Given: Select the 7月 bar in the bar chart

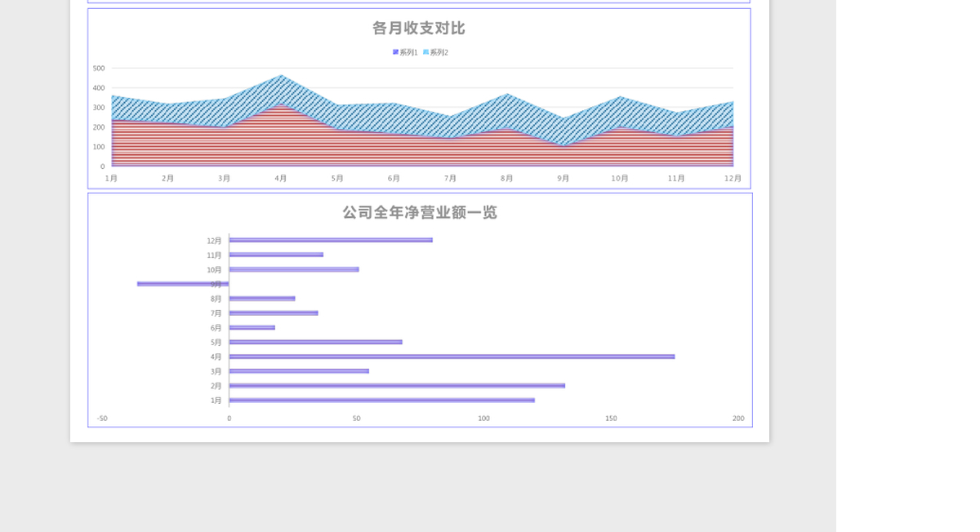Looking at the screenshot, I should click(274, 313).
